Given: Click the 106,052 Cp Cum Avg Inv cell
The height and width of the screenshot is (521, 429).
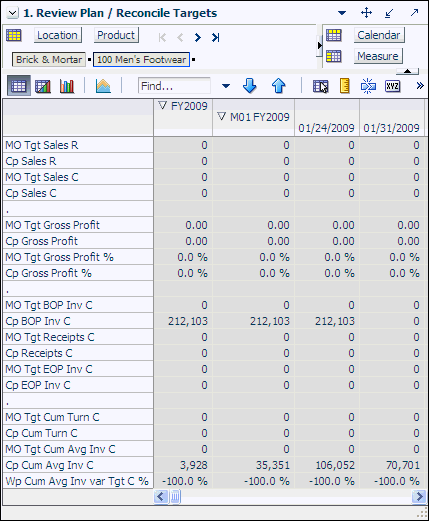Looking at the screenshot, I should [327, 465].
